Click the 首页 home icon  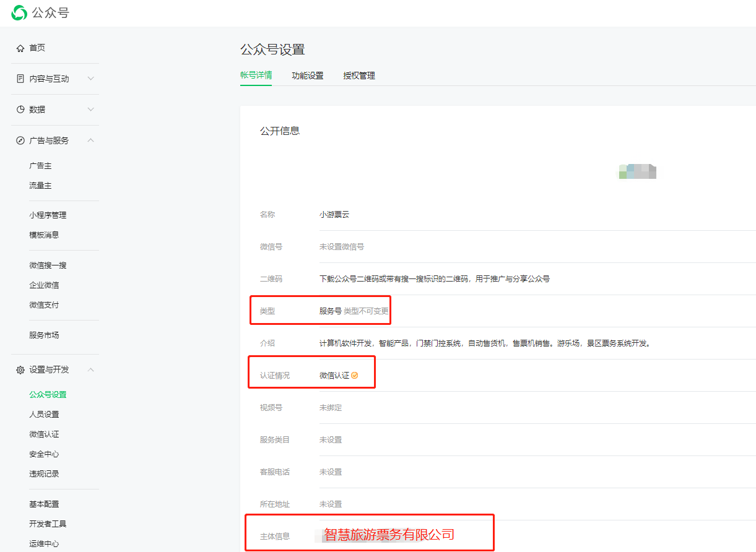pos(20,48)
